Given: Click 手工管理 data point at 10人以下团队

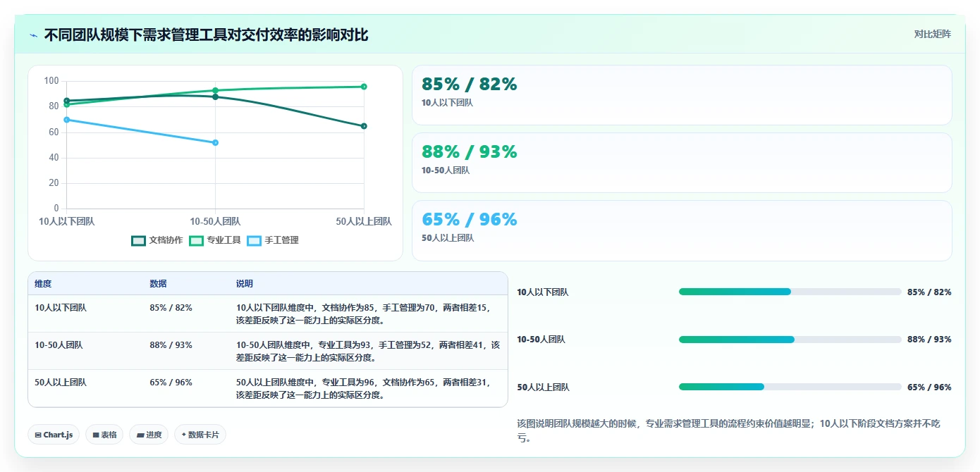Looking at the screenshot, I should 66,120.
